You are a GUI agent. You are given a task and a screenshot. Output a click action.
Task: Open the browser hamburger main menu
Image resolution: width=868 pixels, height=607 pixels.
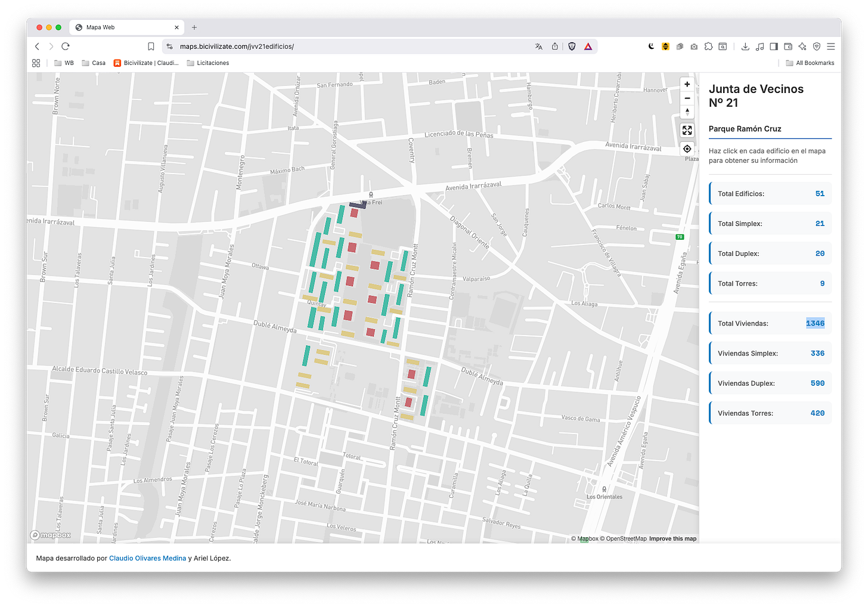click(x=830, y=47)
